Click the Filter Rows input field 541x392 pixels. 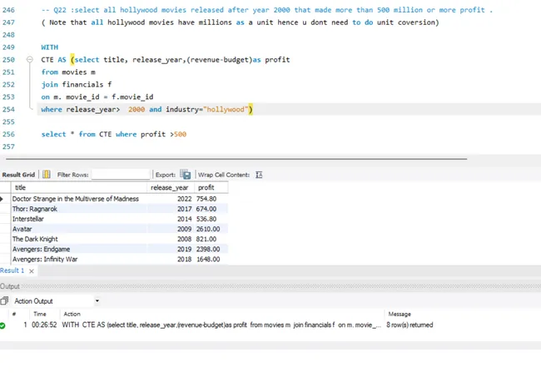(x=122, y=175)
